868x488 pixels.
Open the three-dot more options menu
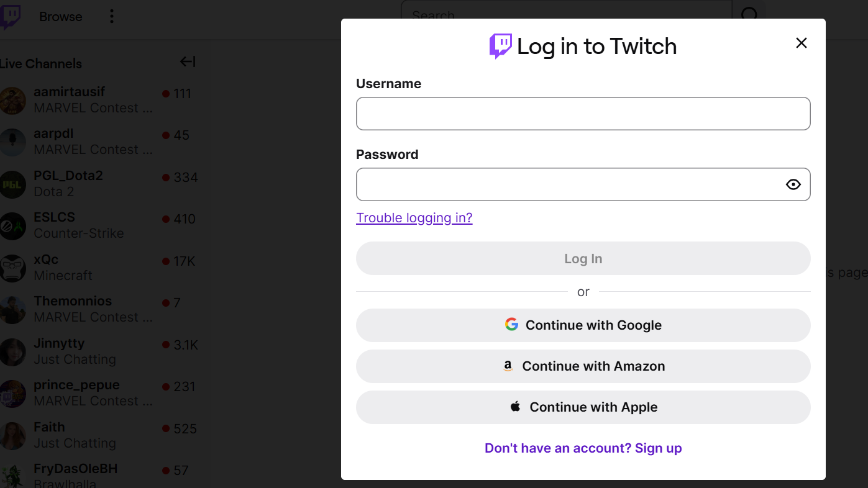coord(112,17)
